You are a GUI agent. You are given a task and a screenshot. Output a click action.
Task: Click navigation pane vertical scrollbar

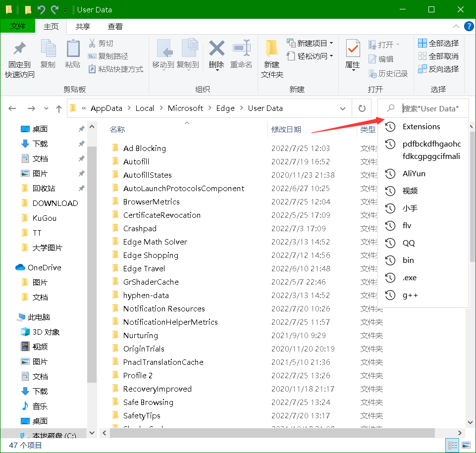point(92,264)
